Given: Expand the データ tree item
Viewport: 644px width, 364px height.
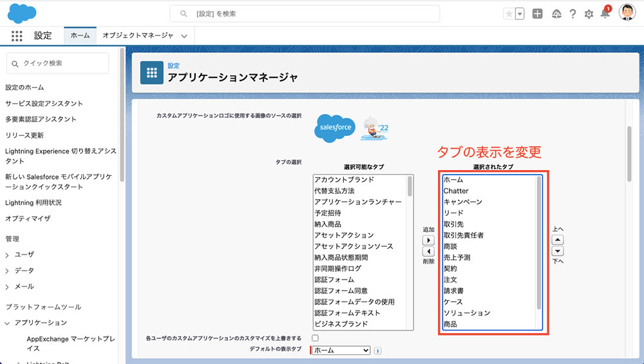Looking at the screenshot, I should pos(7,271).
